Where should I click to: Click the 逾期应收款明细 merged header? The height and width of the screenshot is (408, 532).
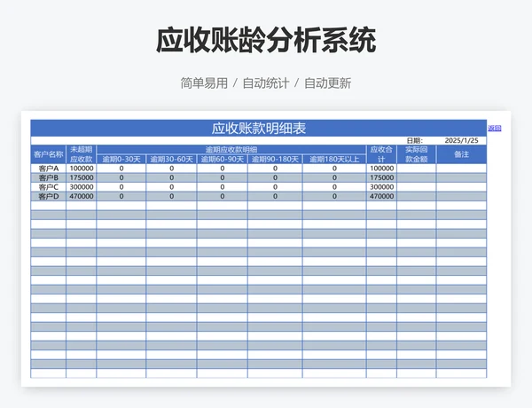pyautogui.click(x=231, y=150)
